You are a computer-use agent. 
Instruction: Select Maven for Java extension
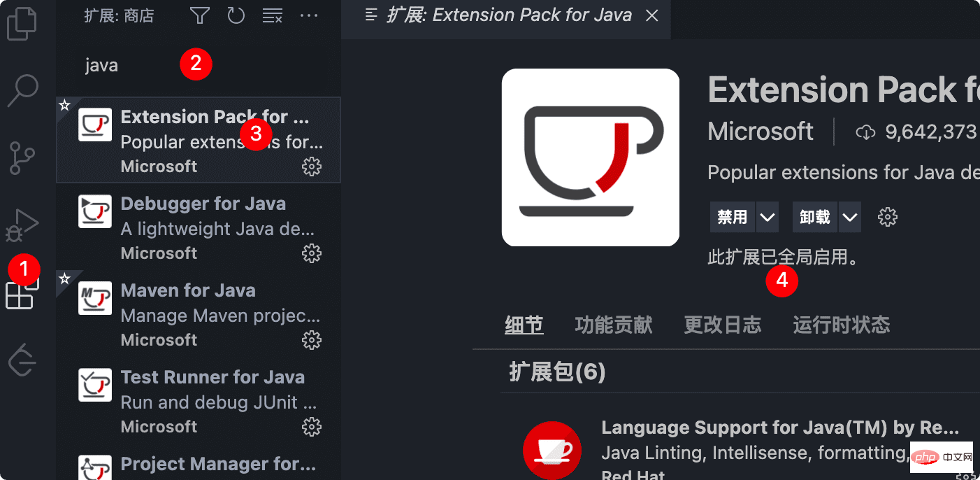(x=199, y=314)
